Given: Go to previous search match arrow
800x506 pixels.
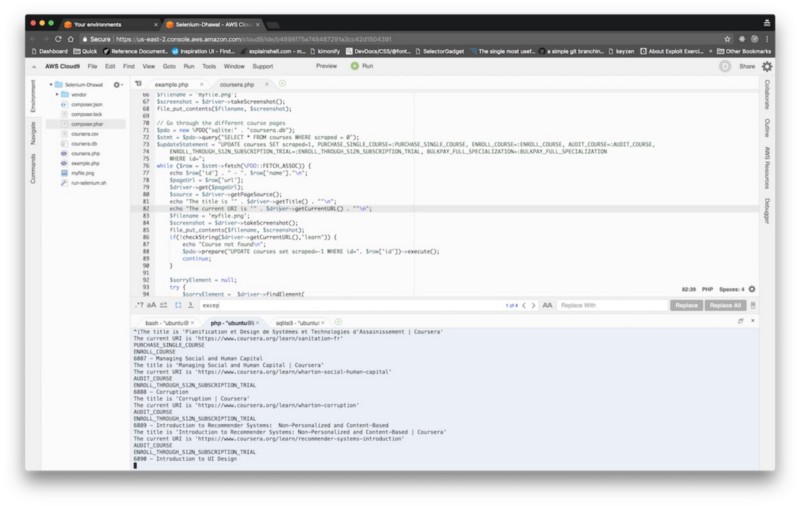Looking at the screenshot, I should [x=524, y=305].
